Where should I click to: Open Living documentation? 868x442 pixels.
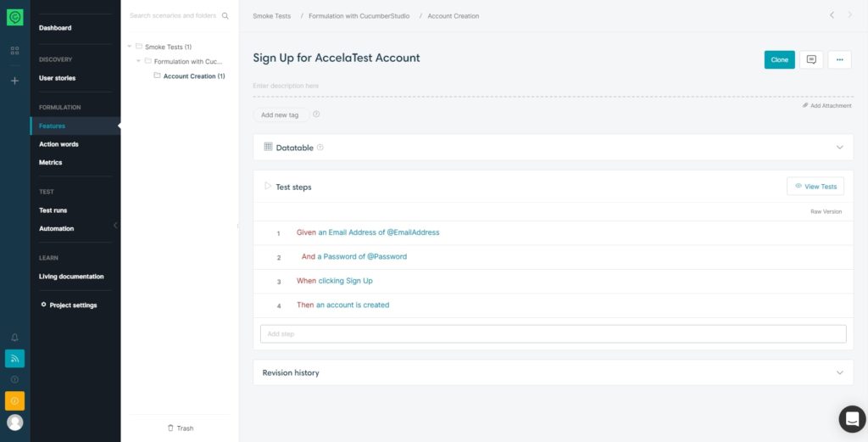71,277
